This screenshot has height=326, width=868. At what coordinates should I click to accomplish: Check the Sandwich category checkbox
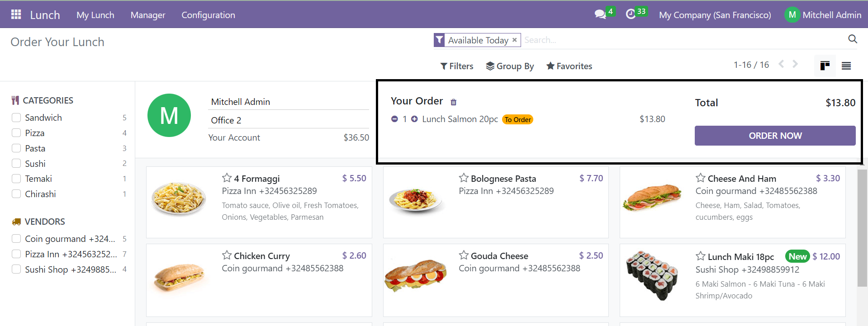coord(16,118)
